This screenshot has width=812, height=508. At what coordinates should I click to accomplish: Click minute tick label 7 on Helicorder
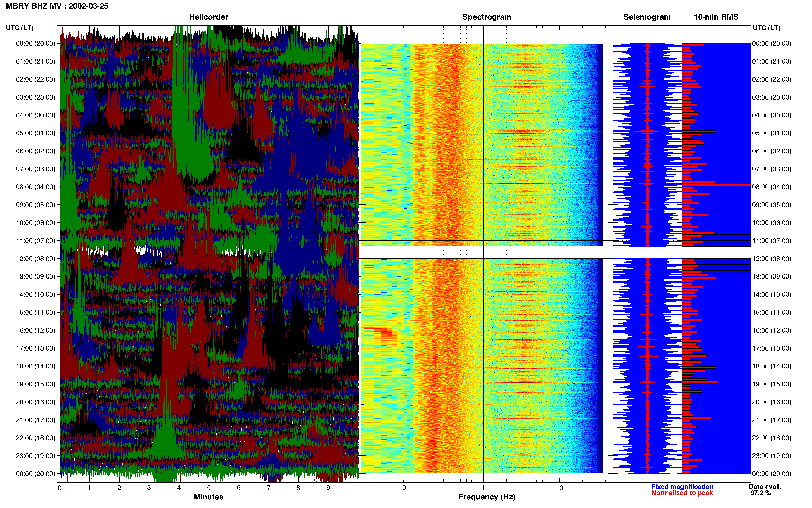[x=269, y=488]
